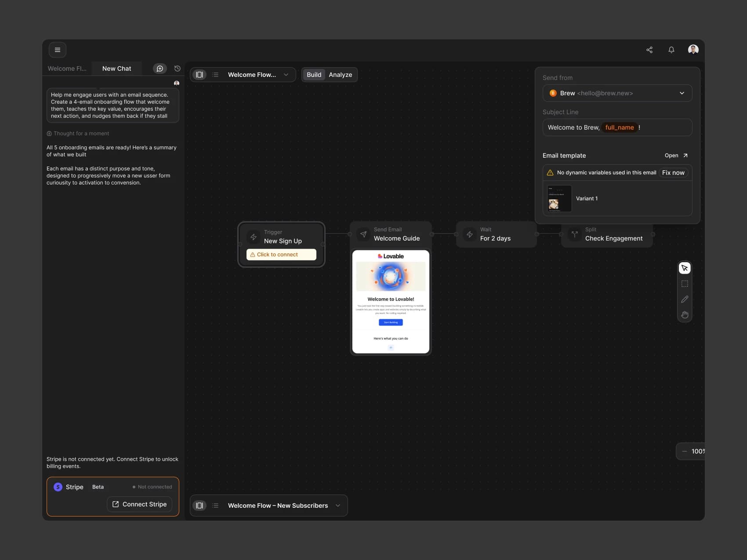Image resolution: width=747 pixels, height=560 pixels.
Task: Open the user profile avatar
Action: pyautogui.click(x=693, y=50)
